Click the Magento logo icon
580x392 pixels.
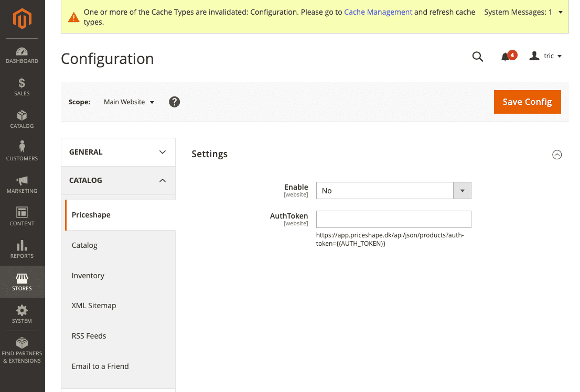click(22, 18)
